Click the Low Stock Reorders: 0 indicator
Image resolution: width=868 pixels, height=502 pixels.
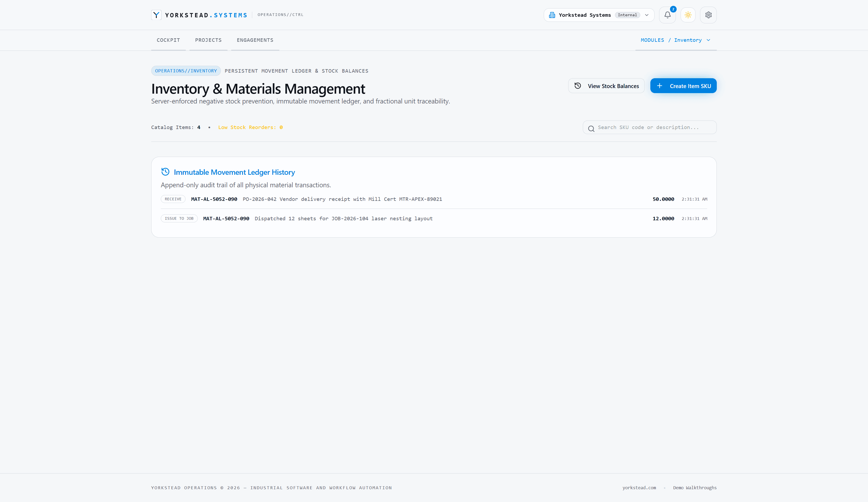[250, 127]
